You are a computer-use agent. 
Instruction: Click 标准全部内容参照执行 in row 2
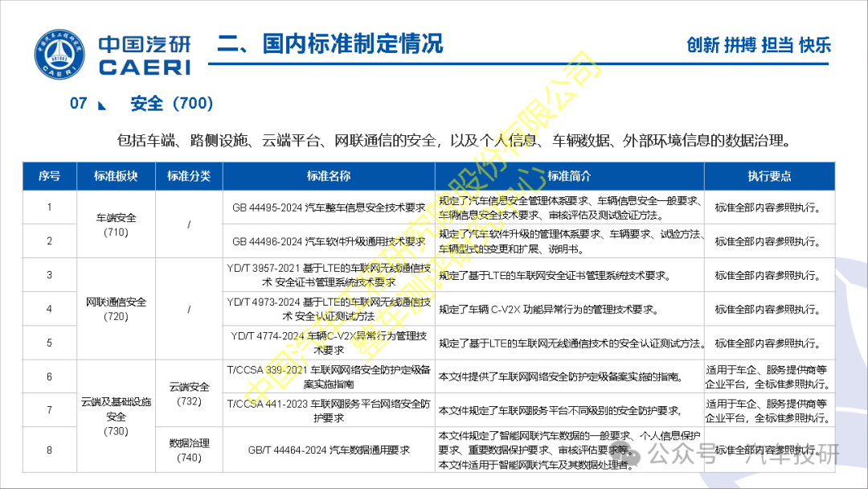(x=768, y=241)
